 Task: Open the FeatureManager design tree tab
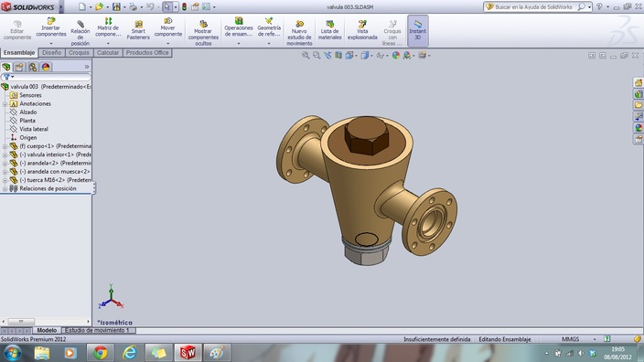pos(6,67)
